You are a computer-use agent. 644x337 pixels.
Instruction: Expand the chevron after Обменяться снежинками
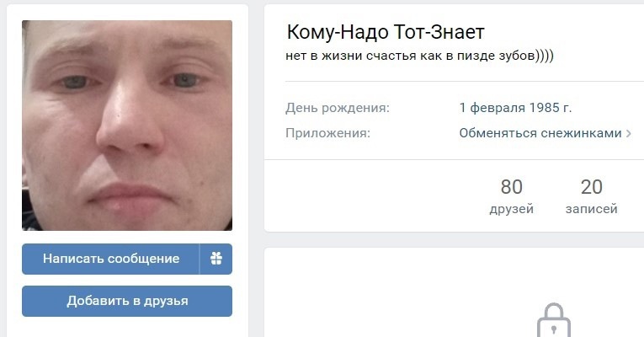click(x=628, y=133)
